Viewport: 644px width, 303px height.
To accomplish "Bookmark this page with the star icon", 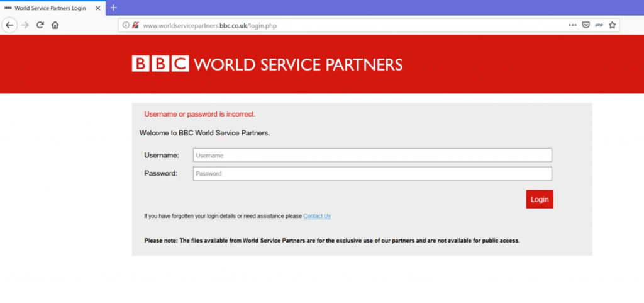I will pos(613,25).
